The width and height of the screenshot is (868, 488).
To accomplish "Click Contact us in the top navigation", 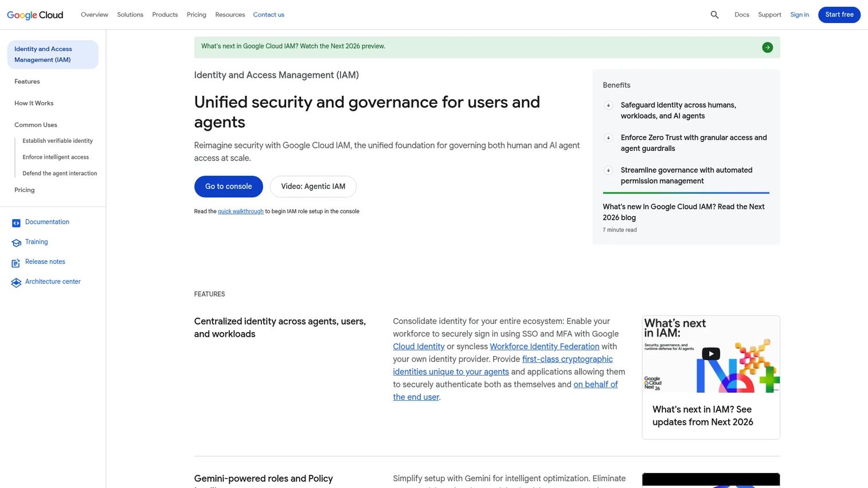I will (269, 15).
